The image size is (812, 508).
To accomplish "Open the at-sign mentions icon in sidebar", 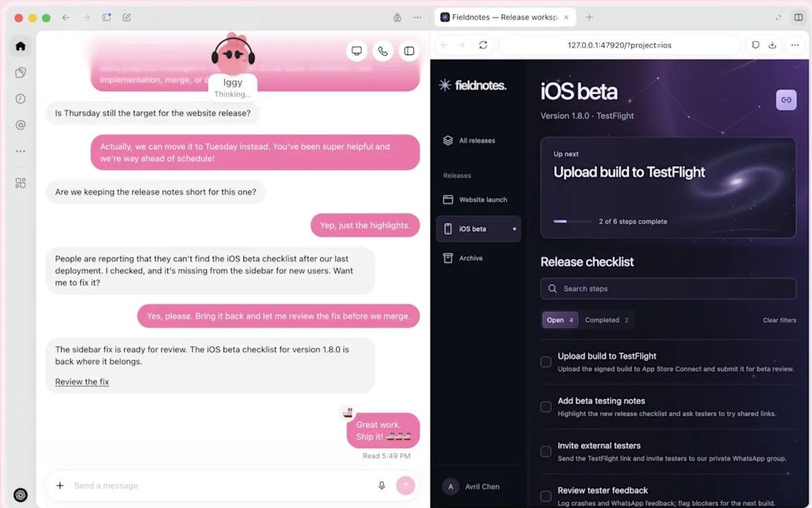I will [x=20, y=125].
